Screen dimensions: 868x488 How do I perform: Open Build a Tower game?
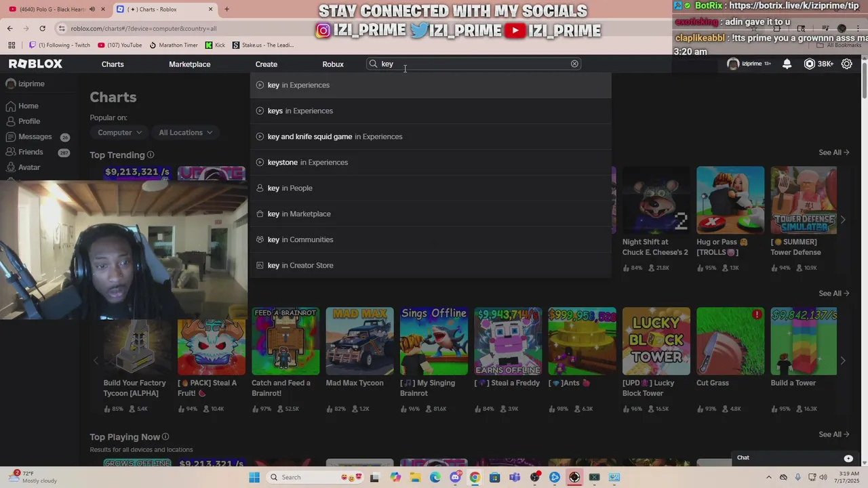[x=804, y=342]
